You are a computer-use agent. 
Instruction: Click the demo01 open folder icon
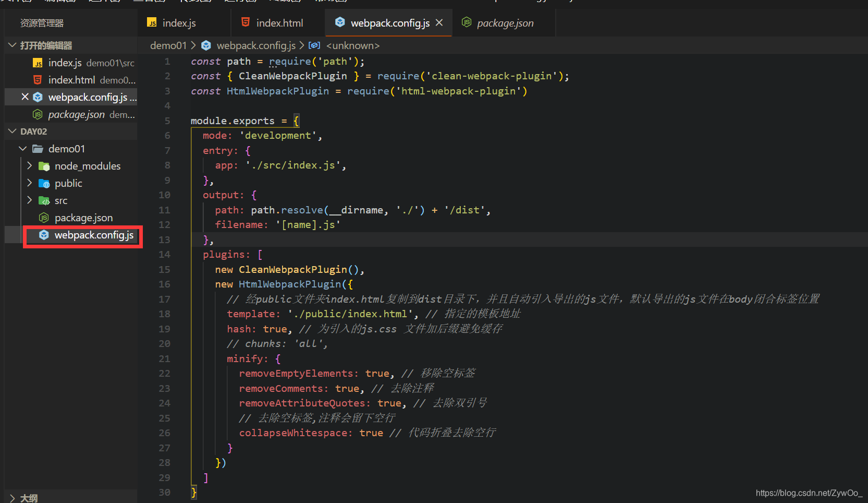coord(38,149)
